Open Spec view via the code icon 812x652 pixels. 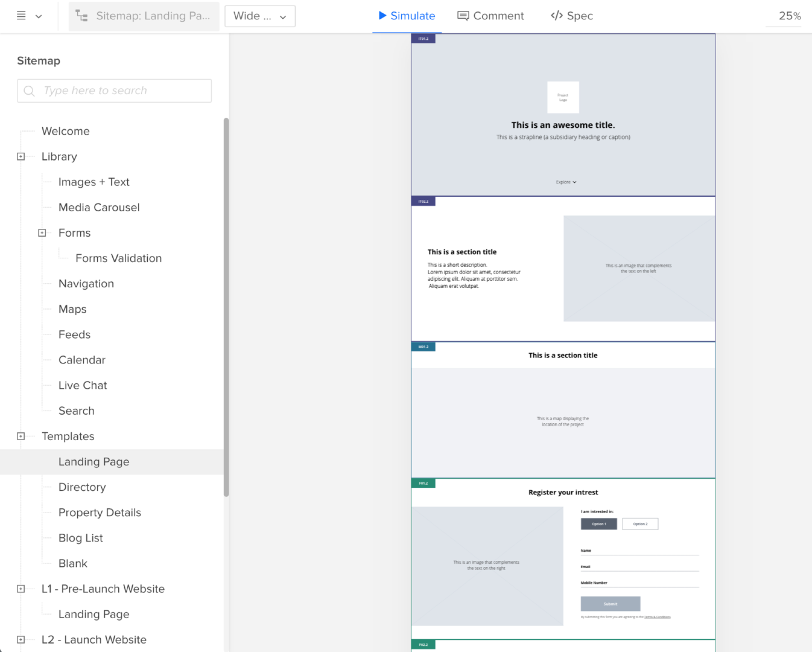556,16
